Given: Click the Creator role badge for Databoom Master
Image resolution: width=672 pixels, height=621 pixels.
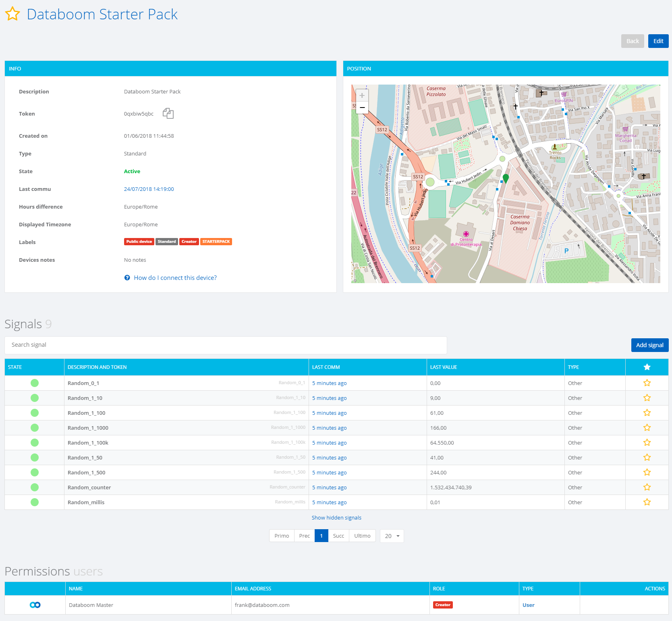Looking at the screenshot, I should 443,605.
